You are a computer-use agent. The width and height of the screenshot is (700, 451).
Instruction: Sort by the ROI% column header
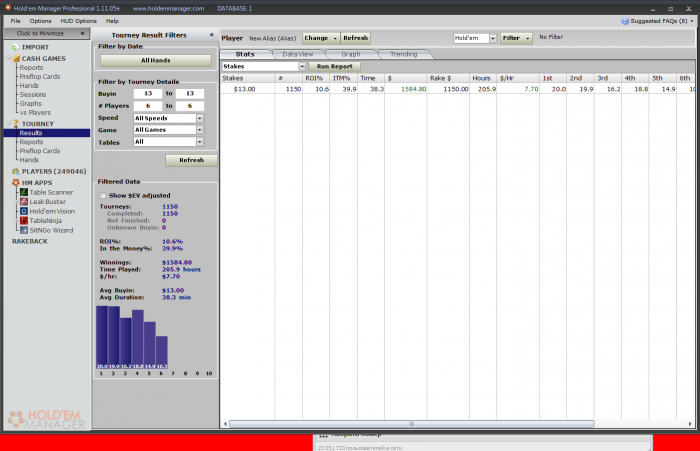tap(316, 78)
